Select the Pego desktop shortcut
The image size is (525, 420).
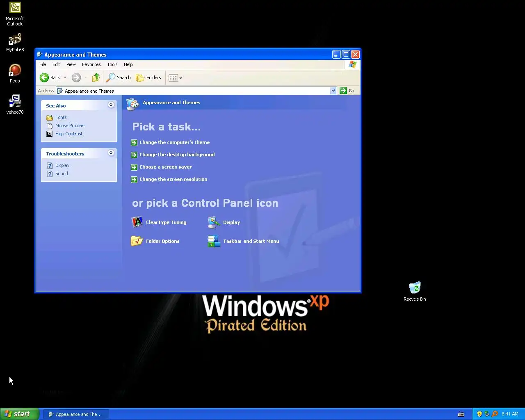tap(15, 74)
